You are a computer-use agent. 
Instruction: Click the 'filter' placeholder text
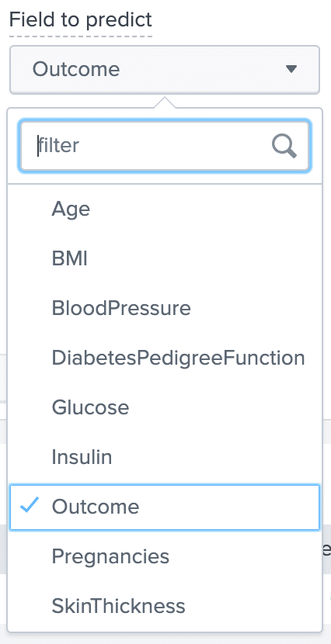[58, 145]
